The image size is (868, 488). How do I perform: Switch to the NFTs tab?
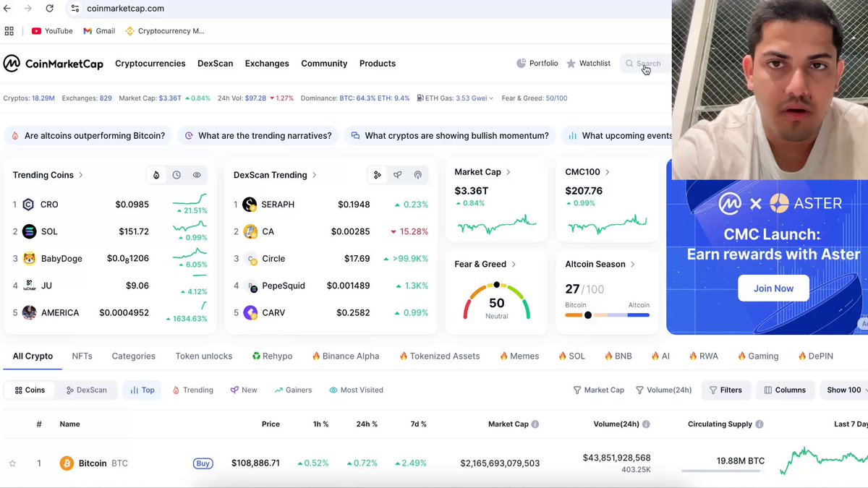click(82, 356)
